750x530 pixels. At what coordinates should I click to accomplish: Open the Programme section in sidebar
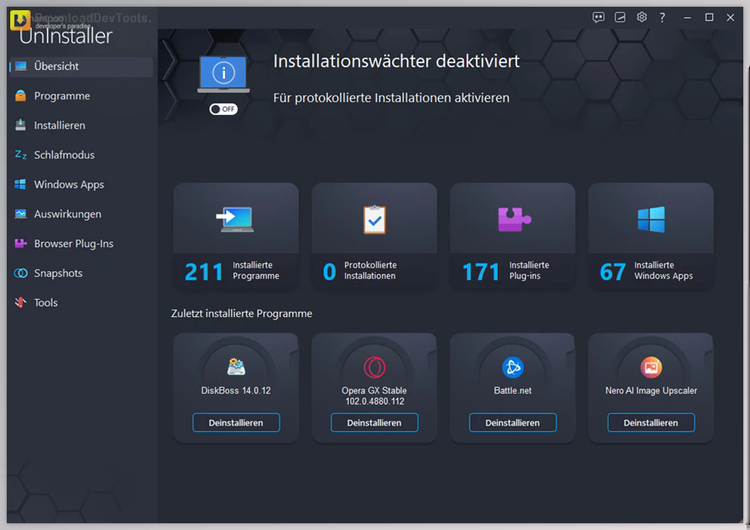click(x=62, y=96)
